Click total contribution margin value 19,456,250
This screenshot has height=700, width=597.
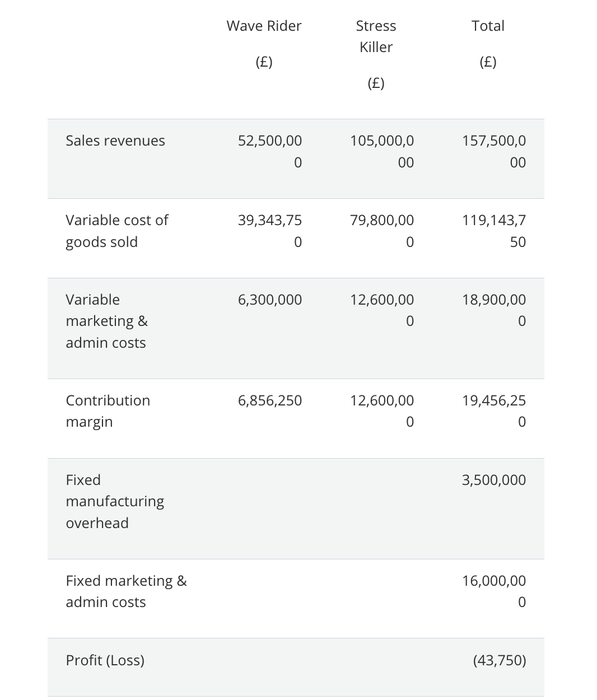494,411
